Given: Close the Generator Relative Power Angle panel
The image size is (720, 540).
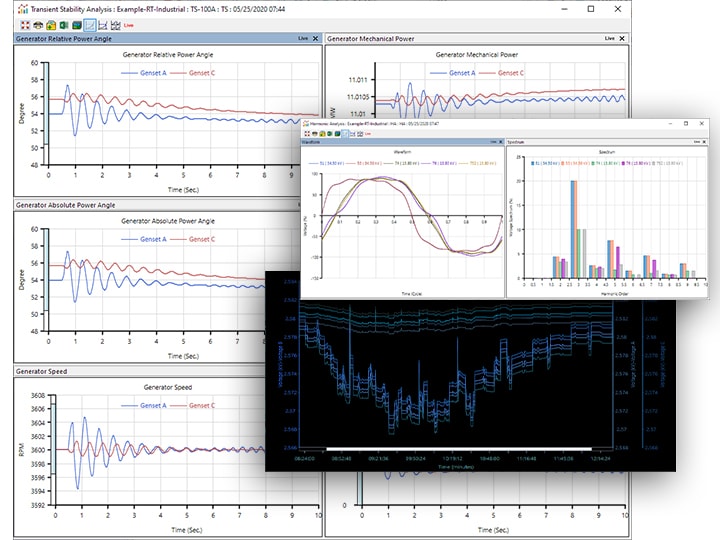Looking at the screenshot, I should [316, 38].
